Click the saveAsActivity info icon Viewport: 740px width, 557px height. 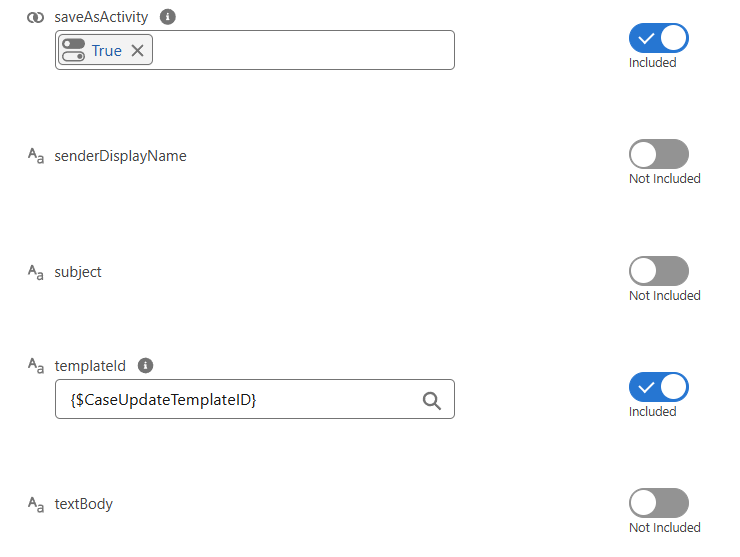168,17
